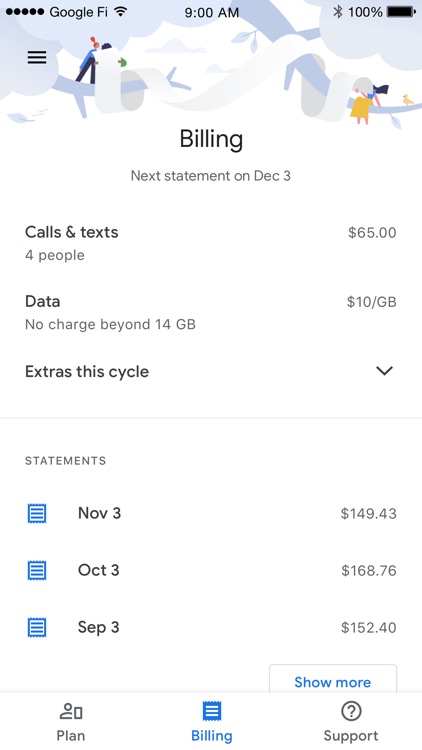
Task: Expand the Extras this cycle chevron
Action: point(384,371)
